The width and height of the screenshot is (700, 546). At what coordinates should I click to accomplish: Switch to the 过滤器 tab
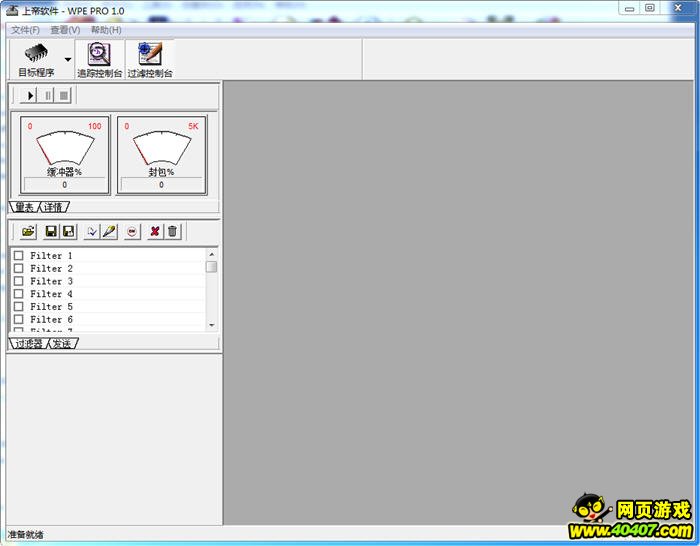coord(29,343)
